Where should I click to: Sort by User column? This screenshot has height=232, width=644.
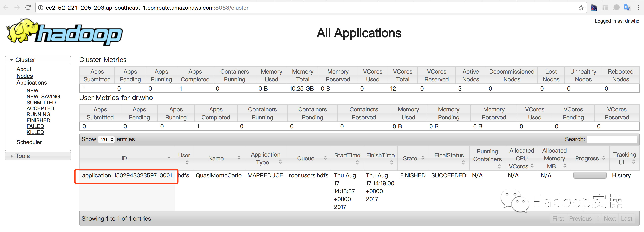[x=187, y=163]
